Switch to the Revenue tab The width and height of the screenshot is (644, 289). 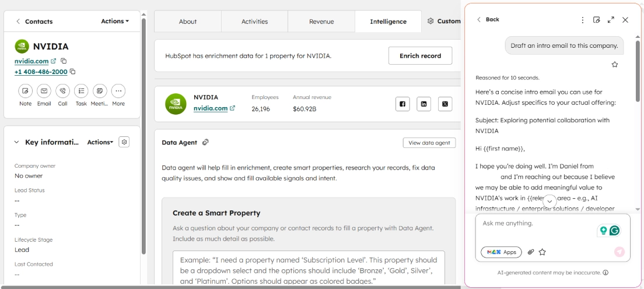click(x=321, y=22)
